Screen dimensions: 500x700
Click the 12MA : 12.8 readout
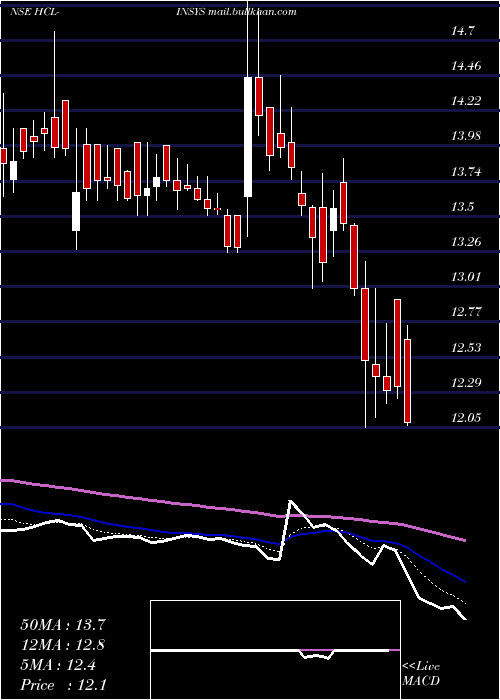[63, 645]
